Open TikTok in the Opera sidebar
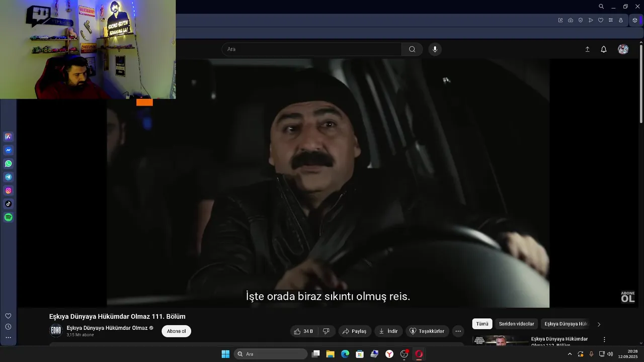Screen dimensions: 644x362 coord(9,204)
